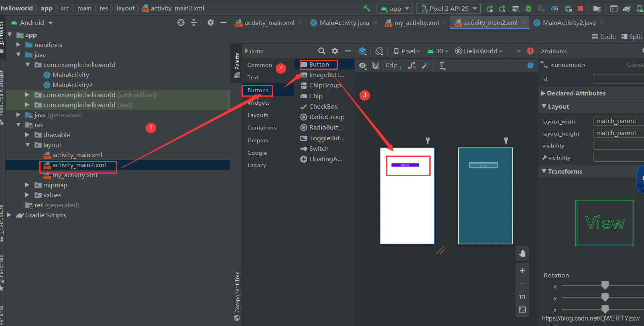Open the Profile app gauge icon

coord(555,8)
